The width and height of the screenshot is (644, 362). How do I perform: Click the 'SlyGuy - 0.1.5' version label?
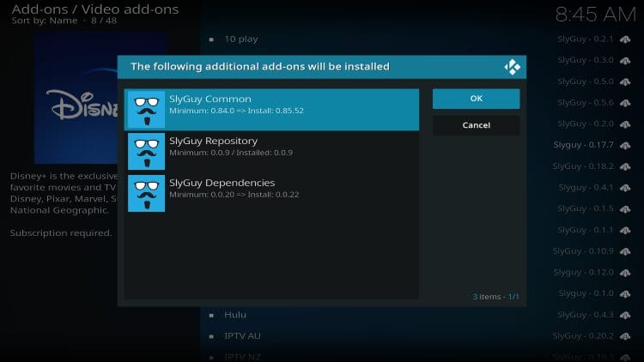coord(585,208)
